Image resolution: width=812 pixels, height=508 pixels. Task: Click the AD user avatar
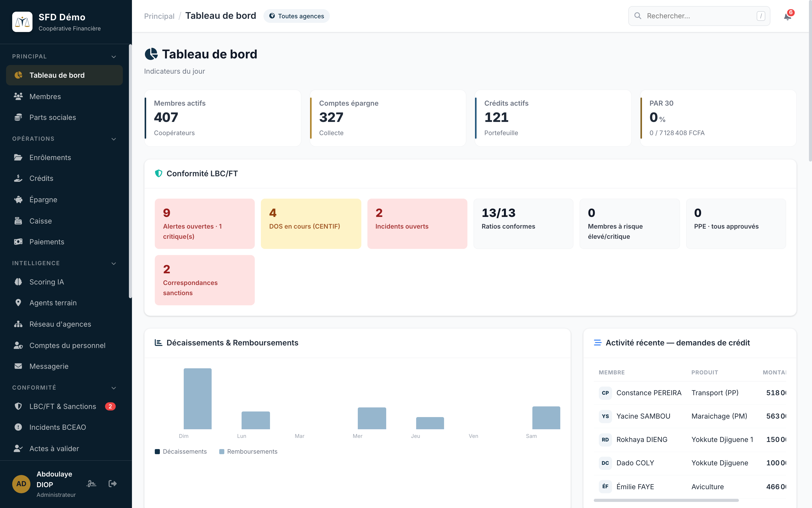click(21, 484)
